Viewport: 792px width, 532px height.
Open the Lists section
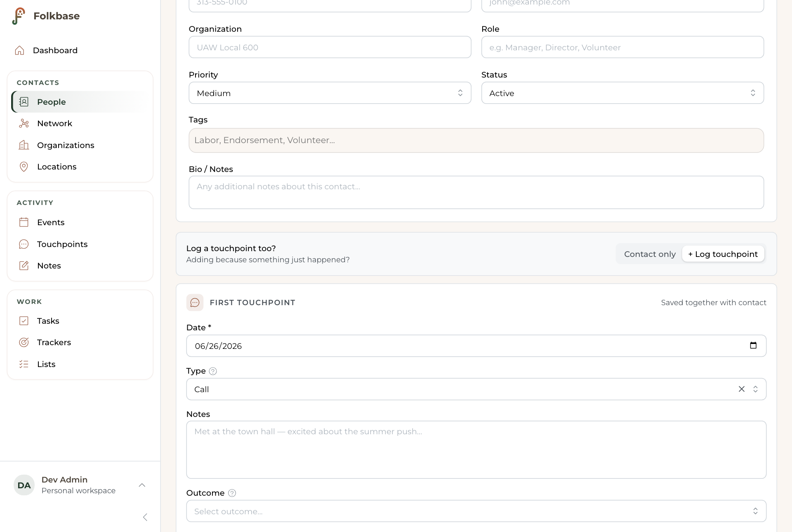80,364
